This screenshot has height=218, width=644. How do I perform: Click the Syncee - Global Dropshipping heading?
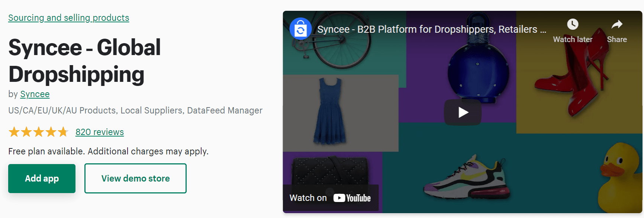coord(84,61)
